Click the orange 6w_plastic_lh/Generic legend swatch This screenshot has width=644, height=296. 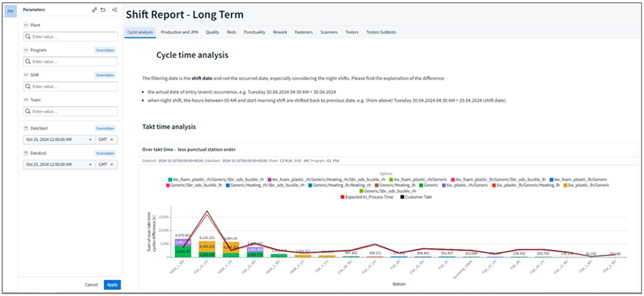tap(565, 185)
